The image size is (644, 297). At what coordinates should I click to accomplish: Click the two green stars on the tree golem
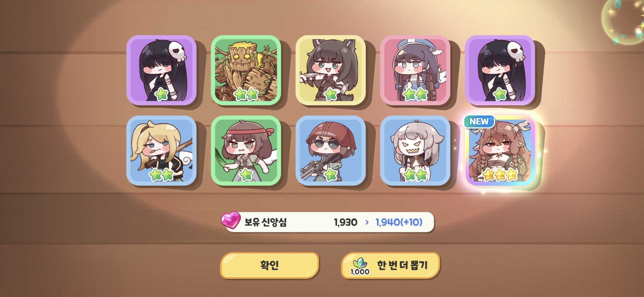(x=246, y=94)
